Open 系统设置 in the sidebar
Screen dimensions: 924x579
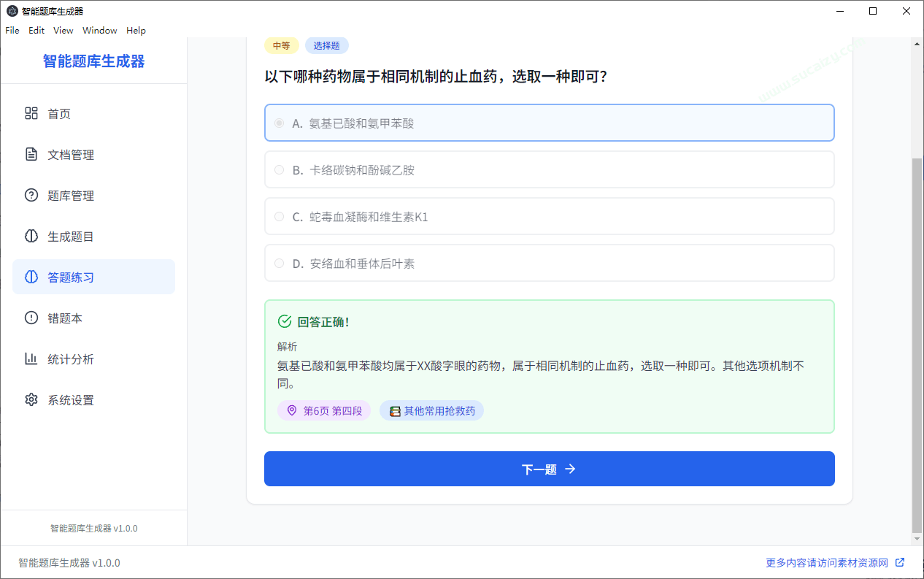pyautogui.click(x=93, y=399)
